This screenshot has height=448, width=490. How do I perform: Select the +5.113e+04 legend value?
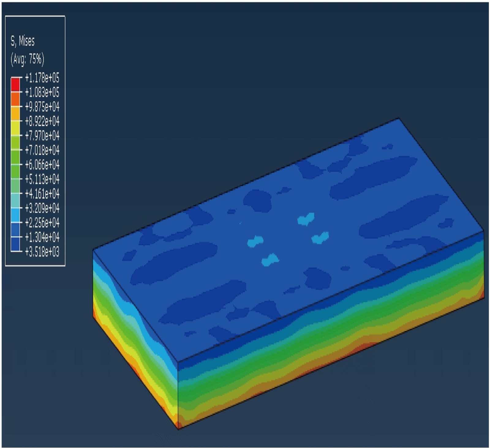[x=42, y=179]
